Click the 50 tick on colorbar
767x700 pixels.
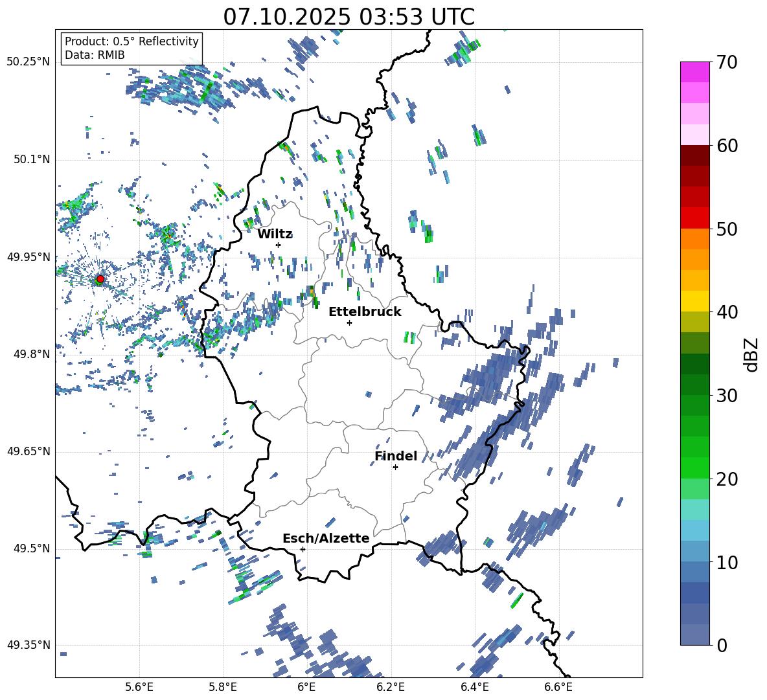click(x=727, y=229)
